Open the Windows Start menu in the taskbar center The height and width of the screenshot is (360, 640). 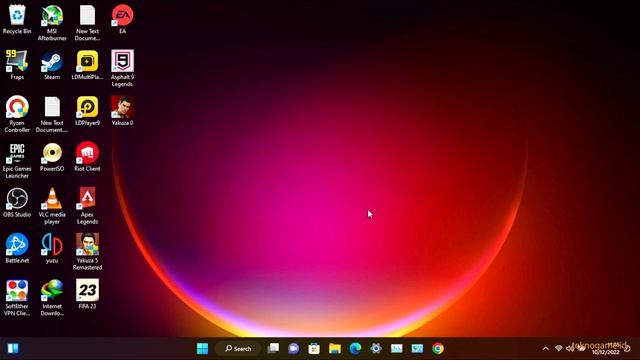(202, 349)
